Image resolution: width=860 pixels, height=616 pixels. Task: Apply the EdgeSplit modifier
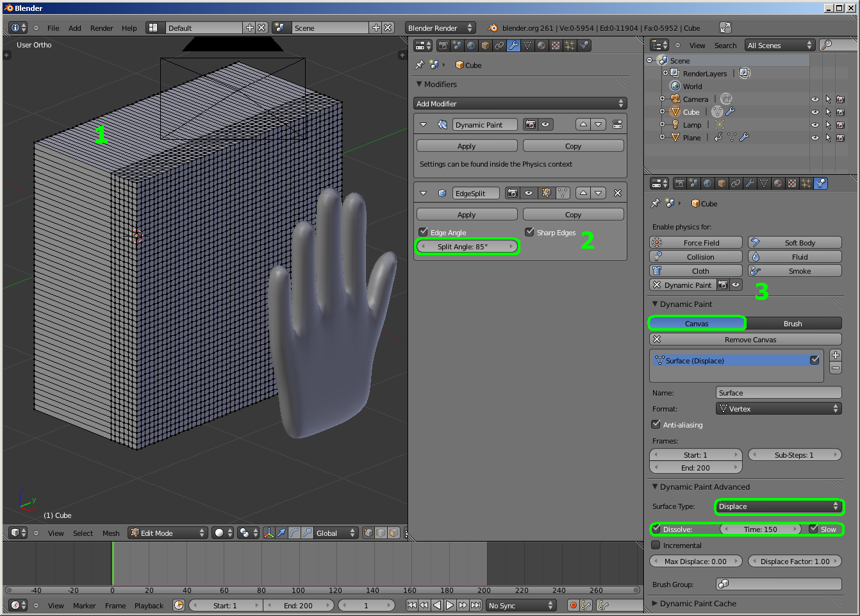[x=467, y=215]
